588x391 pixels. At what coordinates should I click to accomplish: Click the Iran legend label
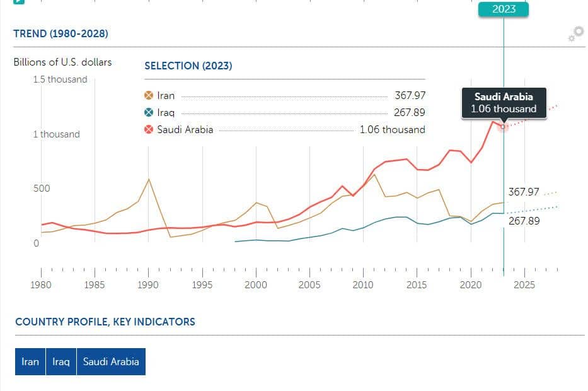(x=166, y=96)
